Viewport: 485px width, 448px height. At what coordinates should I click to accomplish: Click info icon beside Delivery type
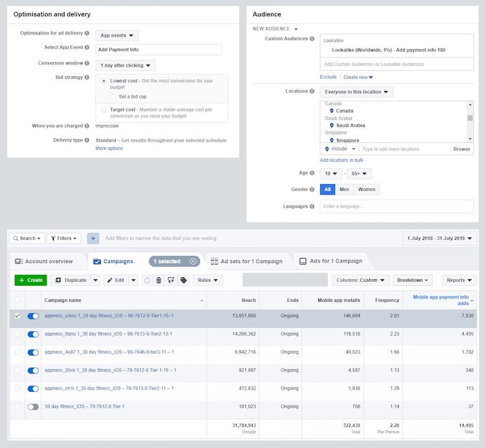(x=87, y=140)
